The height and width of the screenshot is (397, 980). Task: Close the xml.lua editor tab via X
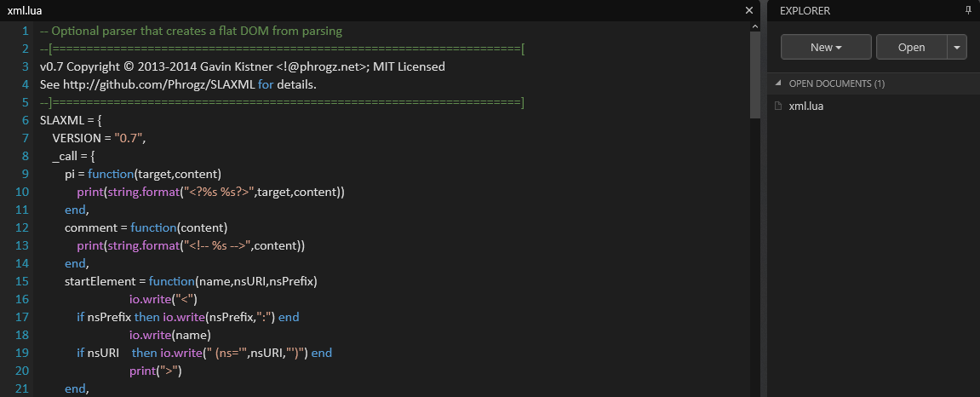748,10
